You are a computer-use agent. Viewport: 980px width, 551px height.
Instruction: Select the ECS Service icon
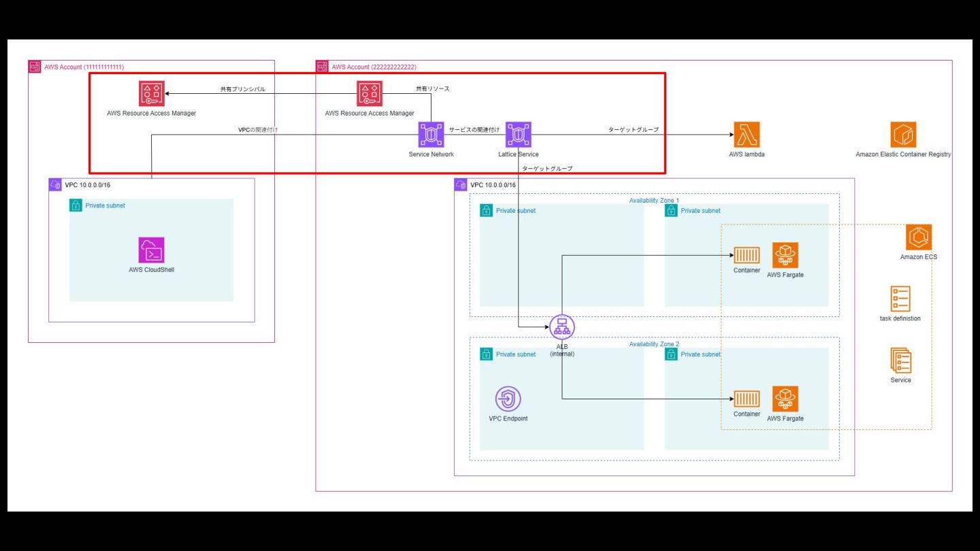(x=900, y=361)
